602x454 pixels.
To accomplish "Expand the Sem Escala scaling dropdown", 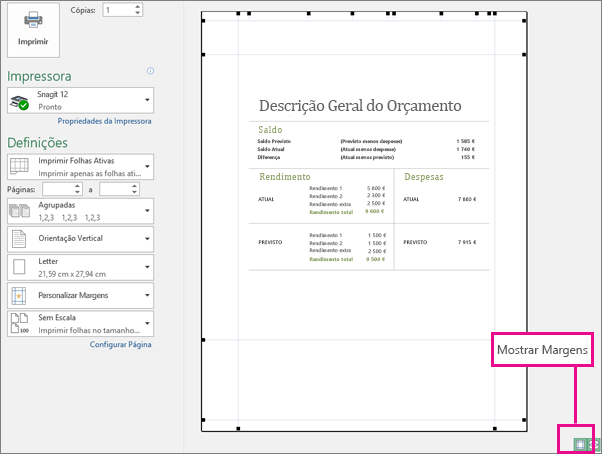I will (80, 324).
